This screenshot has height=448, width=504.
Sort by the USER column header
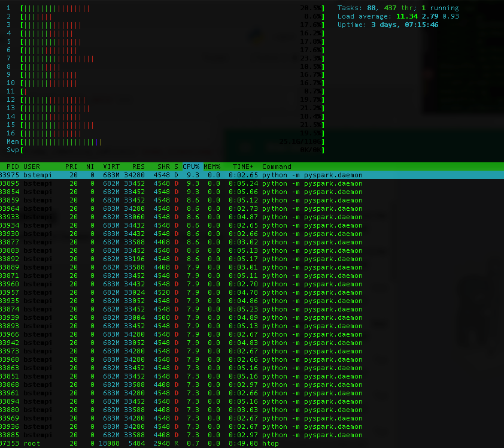point(32,167)
